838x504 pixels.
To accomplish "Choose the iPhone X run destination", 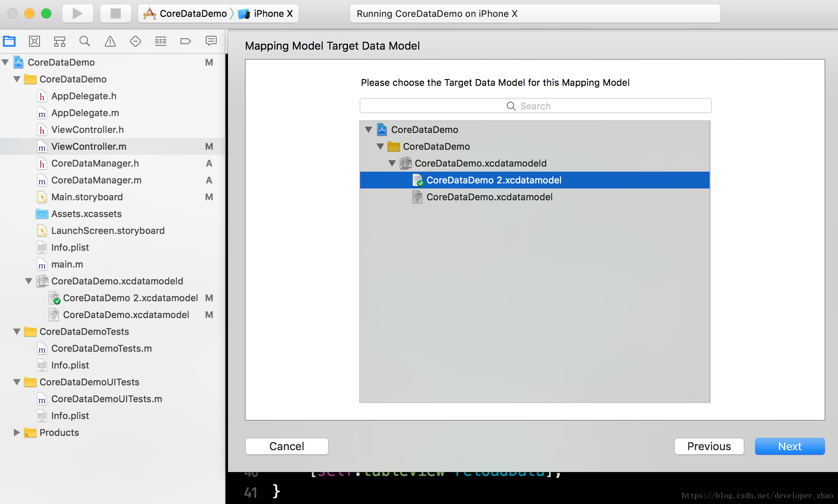I will point(265,13).
